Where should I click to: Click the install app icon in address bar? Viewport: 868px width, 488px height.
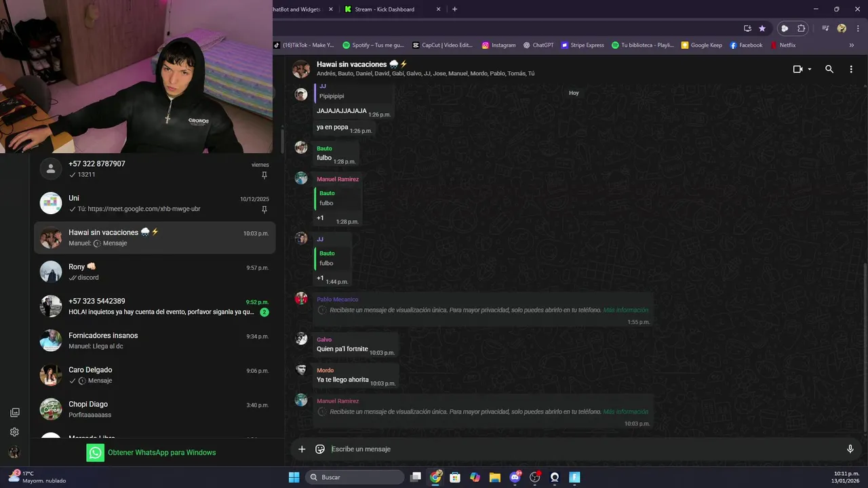pyautogui.click(x=747, y=28)
